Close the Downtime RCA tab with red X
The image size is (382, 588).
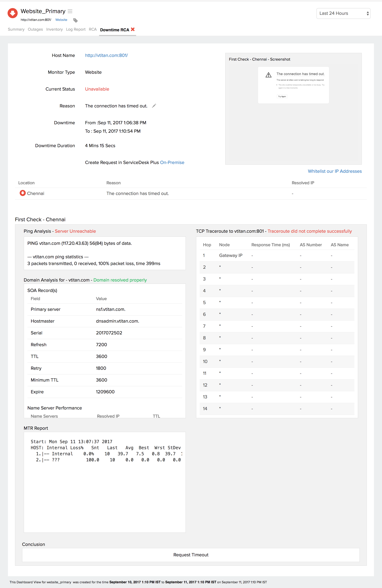(133, 29)
